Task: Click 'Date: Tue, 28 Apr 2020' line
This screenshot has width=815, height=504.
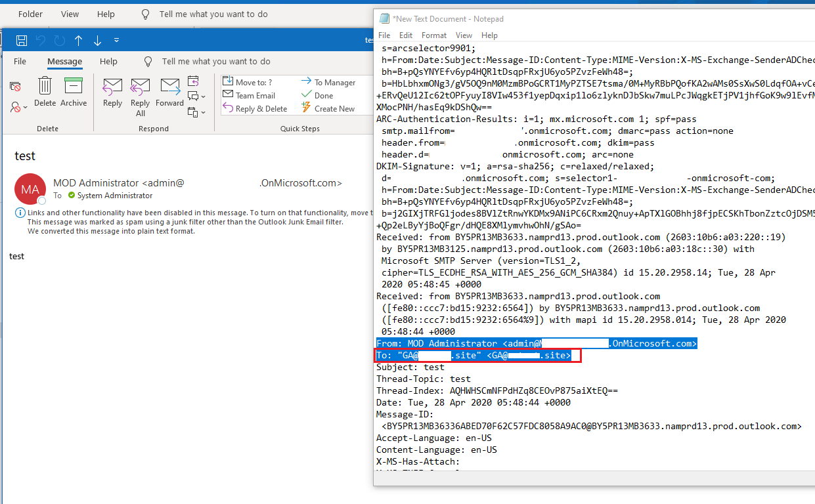Action: (x=474, y=403)
